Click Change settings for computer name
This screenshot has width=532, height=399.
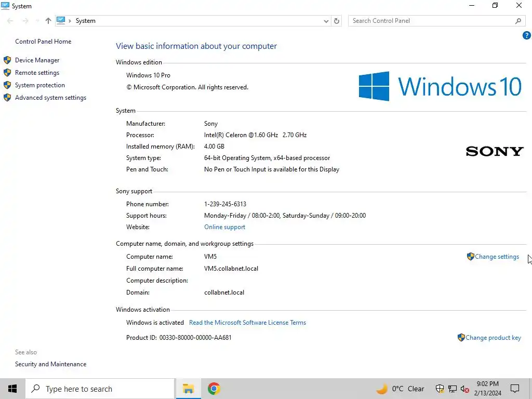tap(497, 257)
